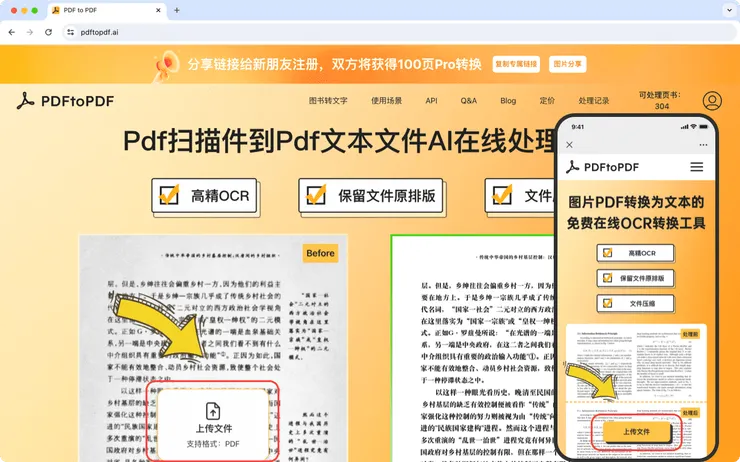Select the PDF to PDF browser tab
This screenshot has height=462, width=740.
tap(107, 10)
